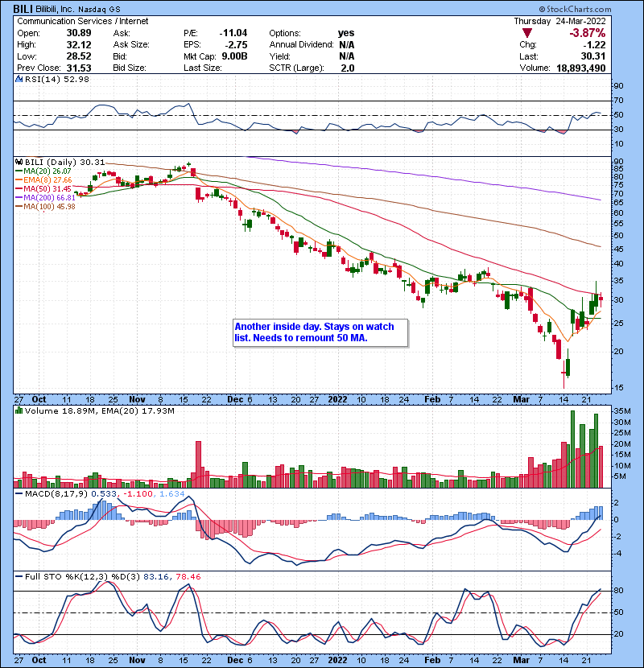The image size is (644, 668).
Task: Click the Volume figure 18,893,490
Action: pos(581,68)
